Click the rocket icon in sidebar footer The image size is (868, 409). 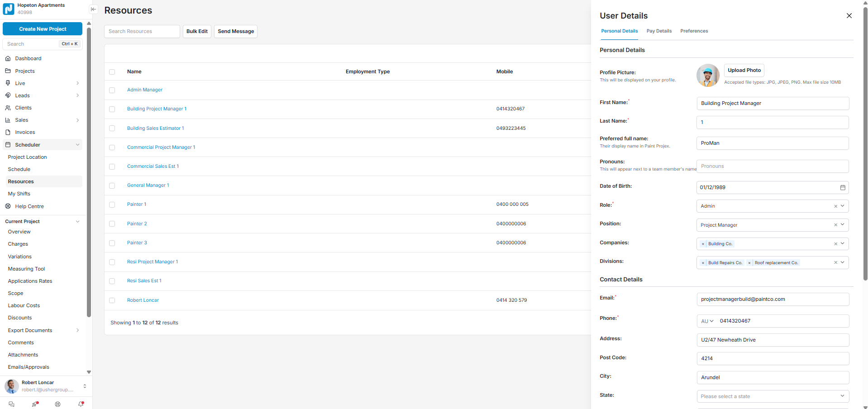(x=35, y=404)
